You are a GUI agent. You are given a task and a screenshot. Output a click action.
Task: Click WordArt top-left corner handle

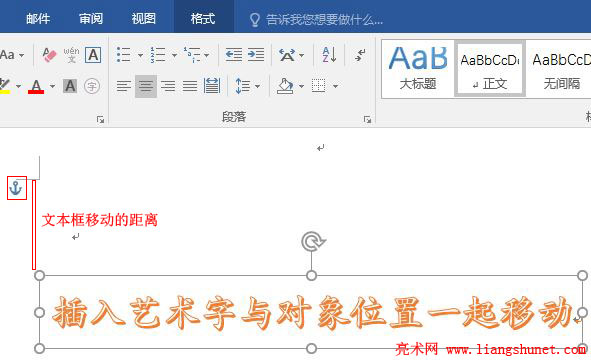point(40,275)
